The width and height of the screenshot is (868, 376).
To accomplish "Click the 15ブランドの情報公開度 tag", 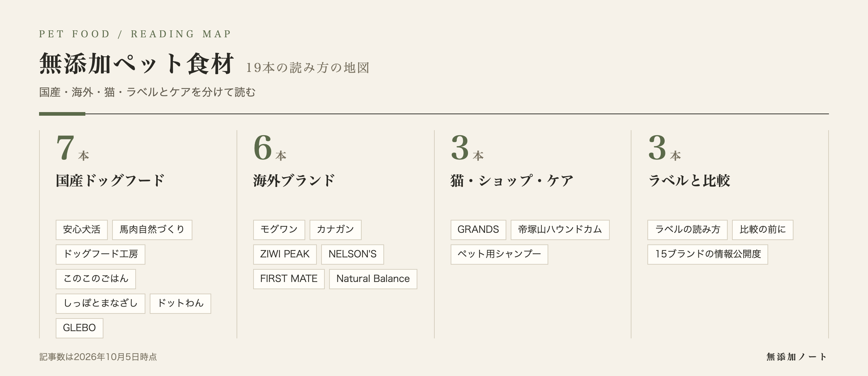I will point(707,254).
